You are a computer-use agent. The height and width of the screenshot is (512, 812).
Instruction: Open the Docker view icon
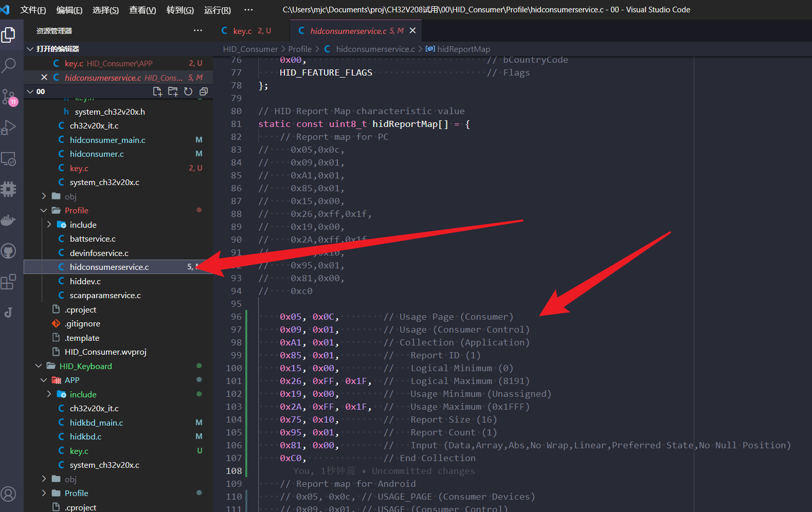click(x=9, y=221)
